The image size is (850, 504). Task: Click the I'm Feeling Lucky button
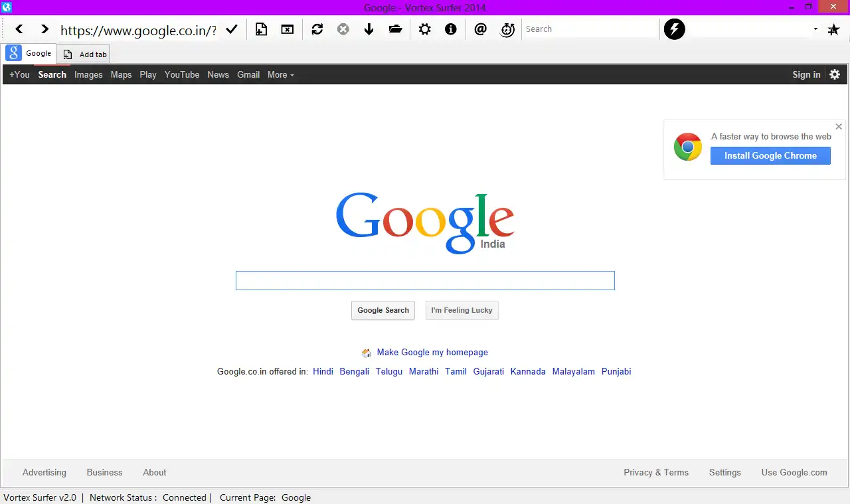(462, 310)
